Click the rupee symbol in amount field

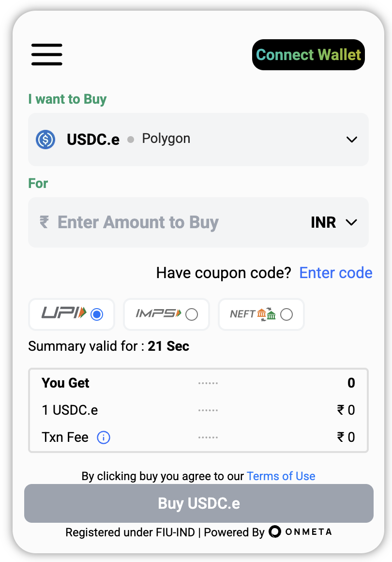44,222
